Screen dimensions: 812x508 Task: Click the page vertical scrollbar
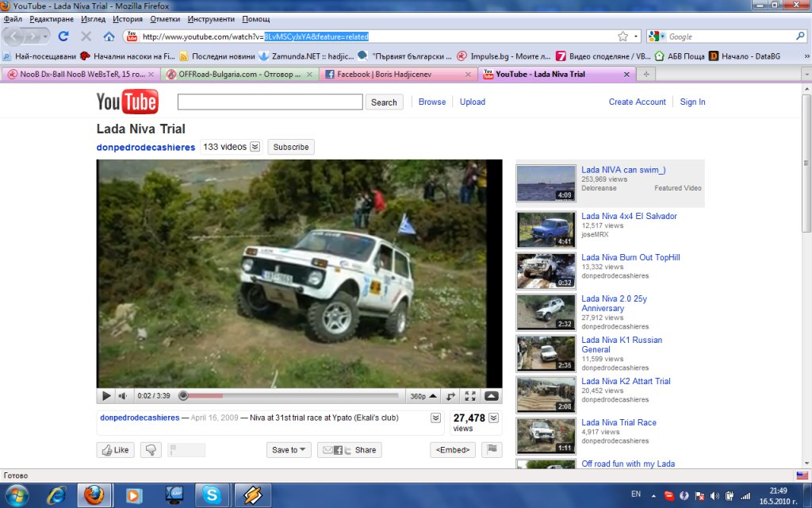coord(806,162)
